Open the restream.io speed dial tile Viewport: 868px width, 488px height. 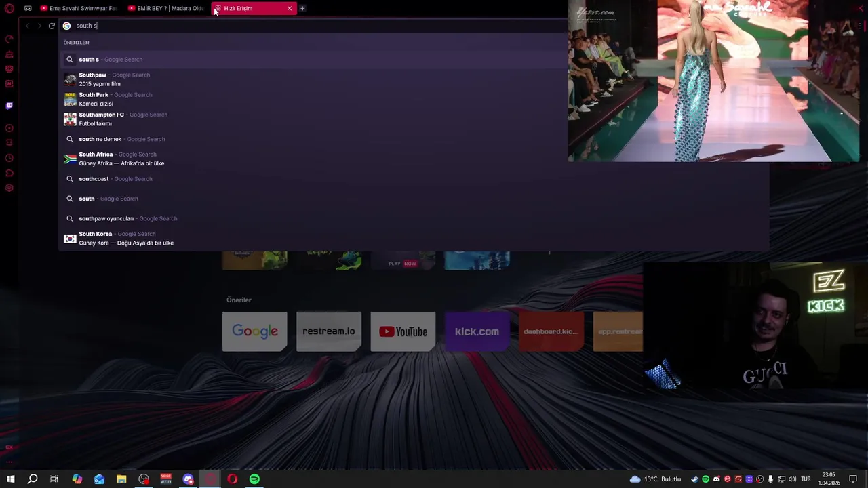[329, 331]
